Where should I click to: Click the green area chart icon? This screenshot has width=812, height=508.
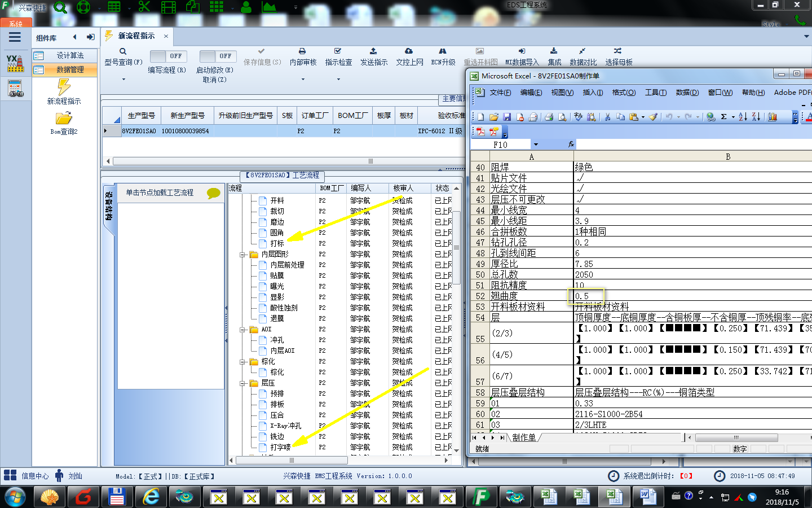click(x=269, y=7)
